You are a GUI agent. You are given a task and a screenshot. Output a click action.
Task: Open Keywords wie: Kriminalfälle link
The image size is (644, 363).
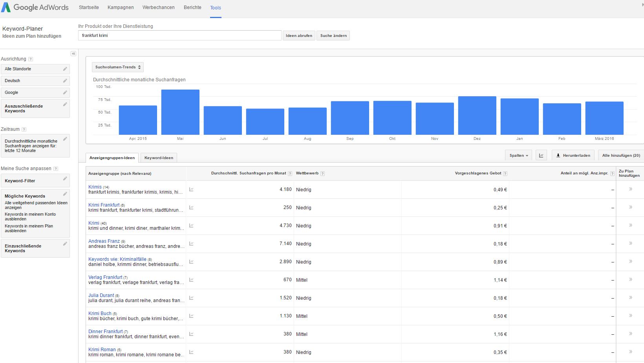(x=117, y=259)
